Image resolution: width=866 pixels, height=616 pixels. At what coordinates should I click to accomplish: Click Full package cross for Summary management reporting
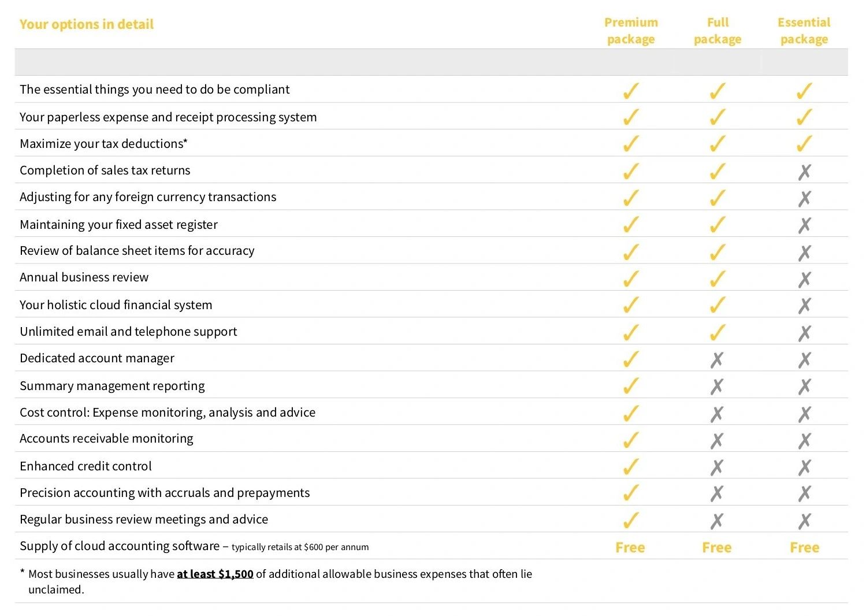[717, 386]
